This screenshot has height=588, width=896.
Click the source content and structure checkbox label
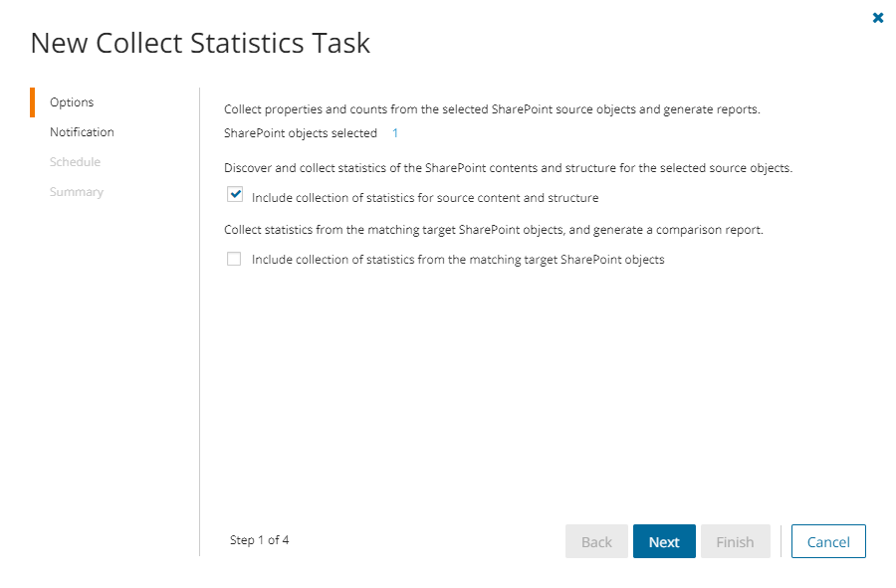click(x=425, y=198)
